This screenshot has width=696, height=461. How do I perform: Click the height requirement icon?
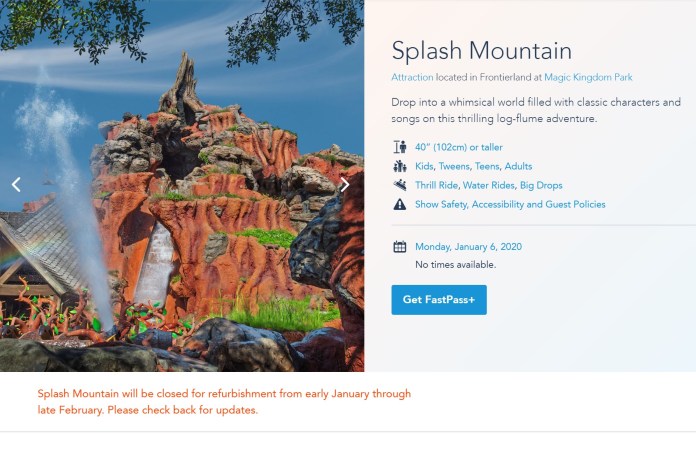click(400, 147)
